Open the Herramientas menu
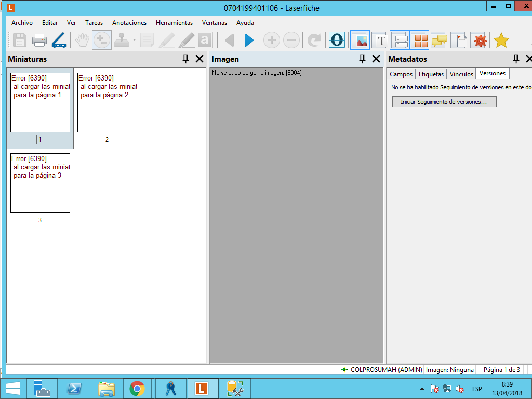This screenshot has width=532, height=399. tap(174, 23)
